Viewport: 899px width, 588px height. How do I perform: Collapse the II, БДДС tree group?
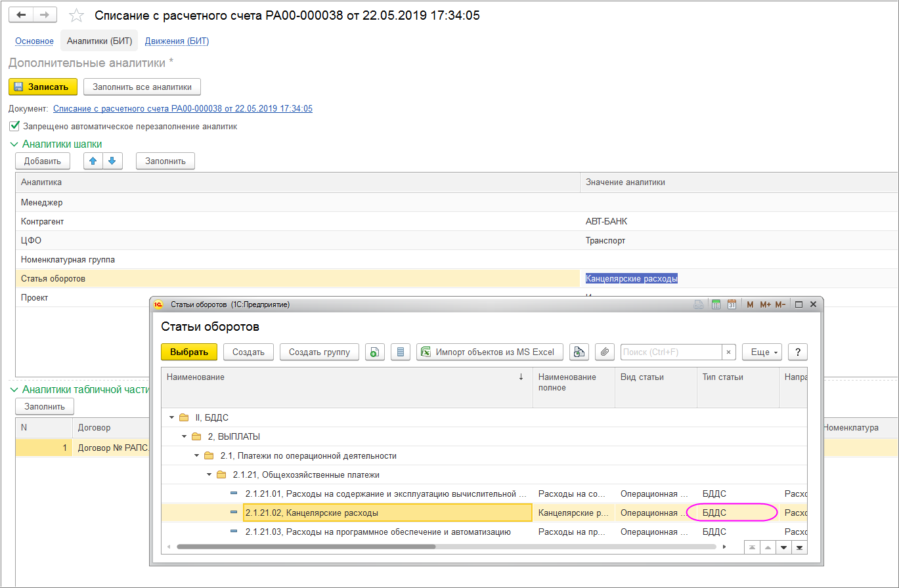172,417
